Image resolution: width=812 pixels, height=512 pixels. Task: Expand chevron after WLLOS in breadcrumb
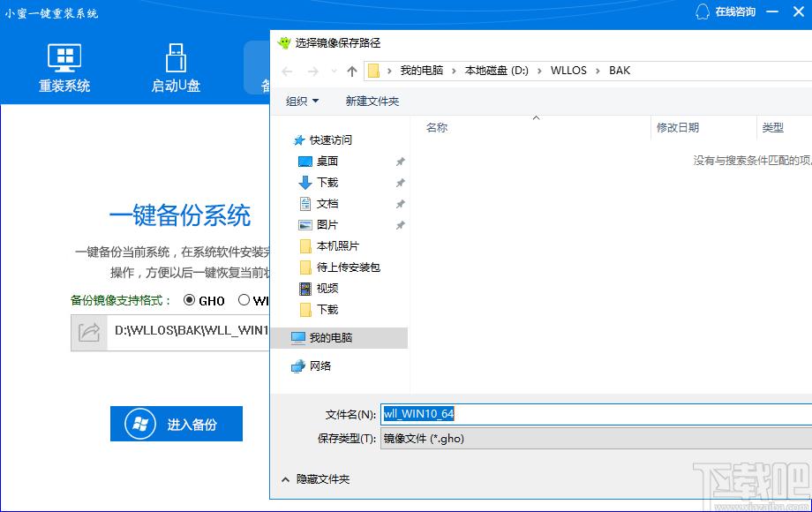click(598, 71)
